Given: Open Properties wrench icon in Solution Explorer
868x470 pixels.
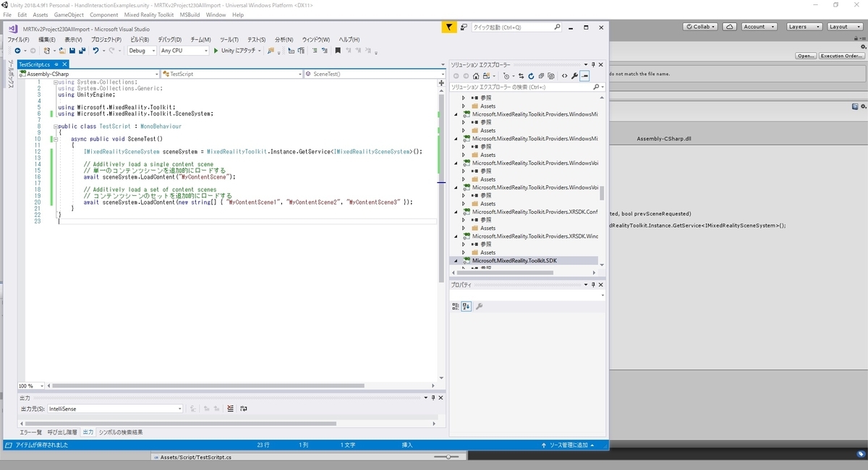Looking at the screenshot, I should point(574,76).
